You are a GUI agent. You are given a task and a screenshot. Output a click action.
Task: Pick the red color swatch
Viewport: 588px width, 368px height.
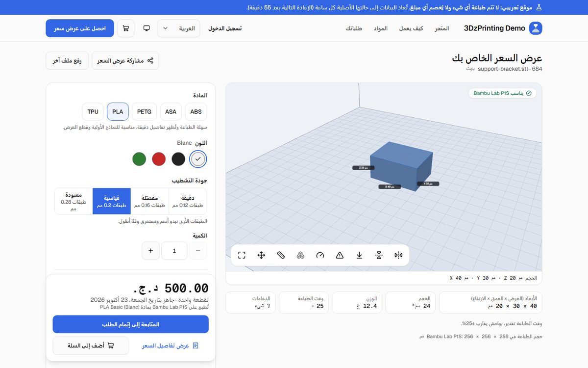(x=159, y=158)
